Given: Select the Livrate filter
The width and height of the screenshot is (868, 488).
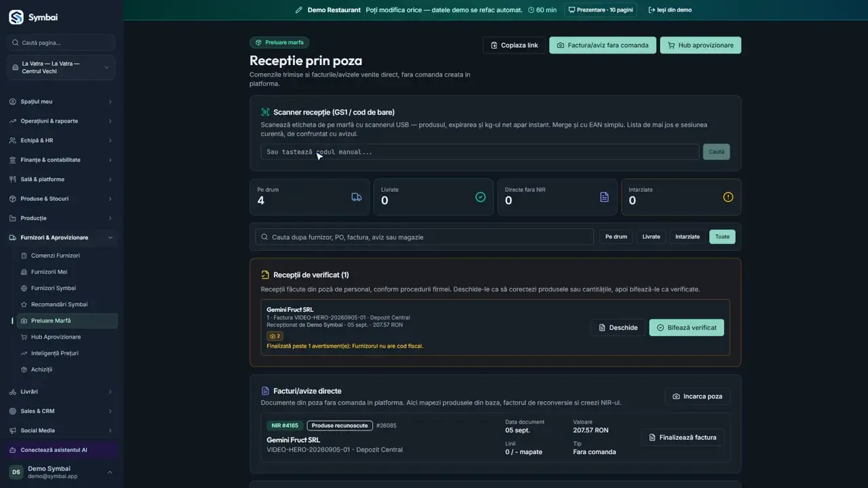Looking at the screenshot, I should [651, 237].
